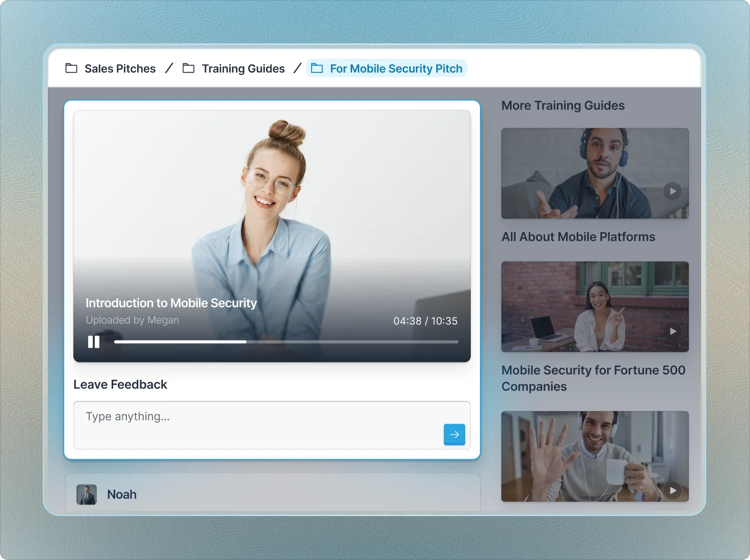Image resolution: width=750 pixels, height=560 pixels.
Task: Go to Training Guides breadcrumb
Action: 243,69
